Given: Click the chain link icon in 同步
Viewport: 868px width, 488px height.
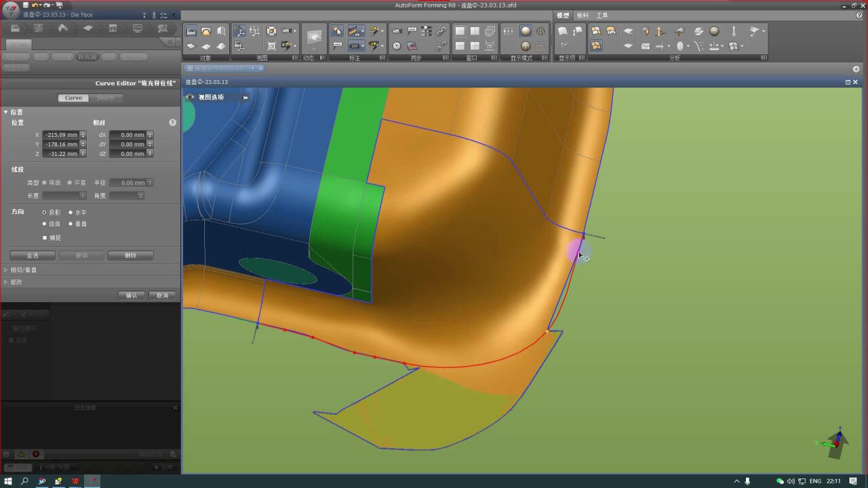Looking at the screenshot, I should click(441, 31).
